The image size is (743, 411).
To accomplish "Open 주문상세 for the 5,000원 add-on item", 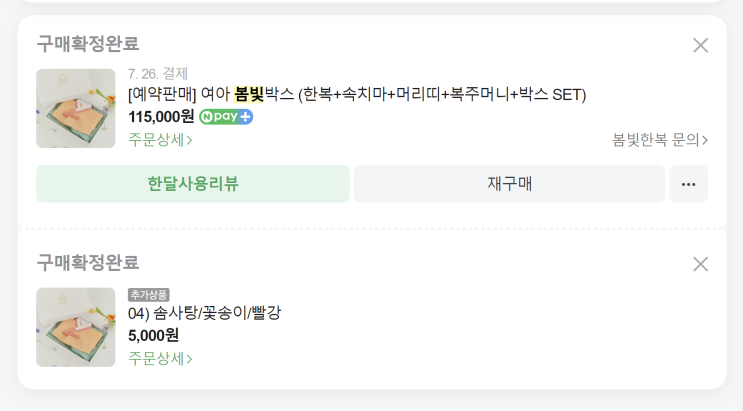I will click(x=160, y=358).
